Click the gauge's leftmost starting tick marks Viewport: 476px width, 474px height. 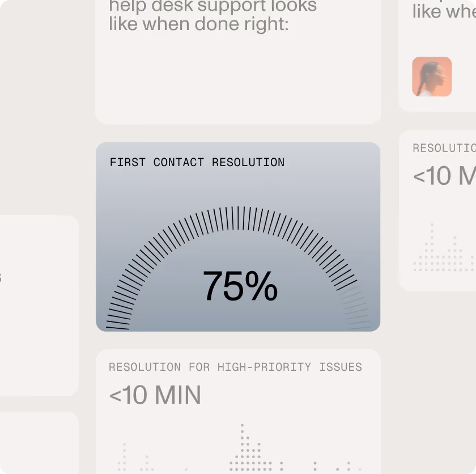click(119, 318)
